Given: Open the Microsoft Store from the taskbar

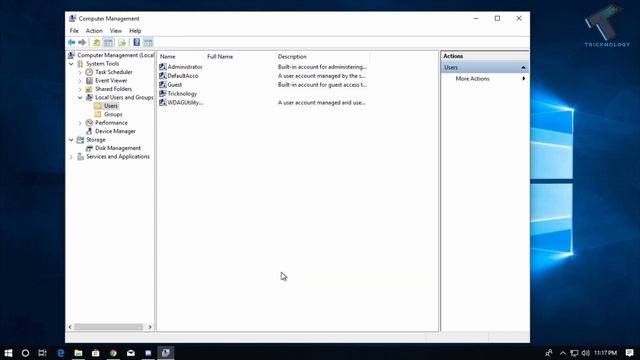Looking at the screenshot, I should (x=96, y=353).
